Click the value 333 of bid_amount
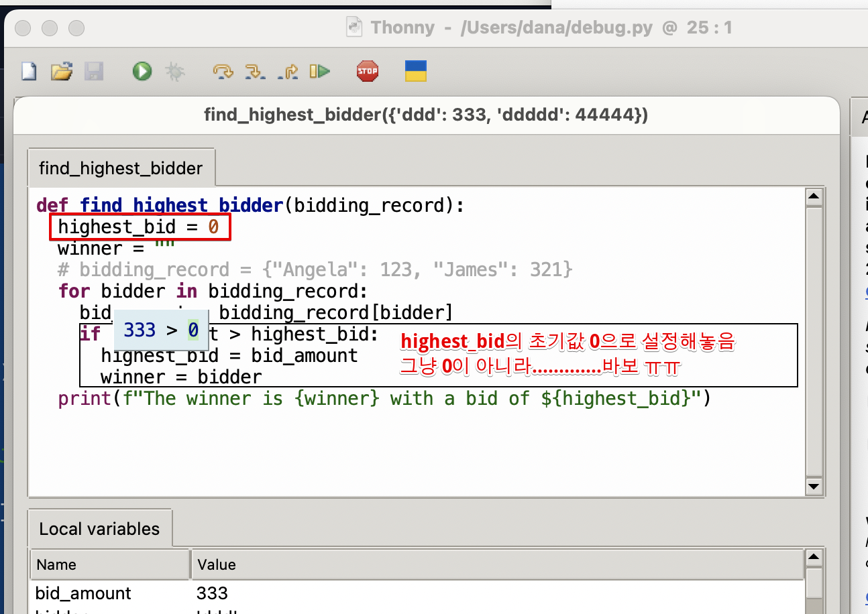This screenshot has height=614, width=868. point(212,593)
